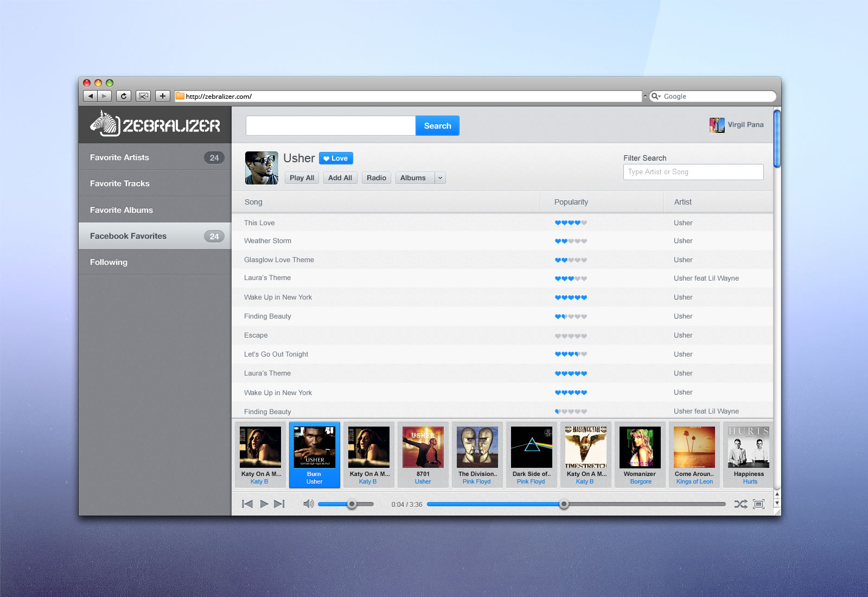The image size is (868, 597).
Task: Select the song This Love
Action: coord(259,223)
